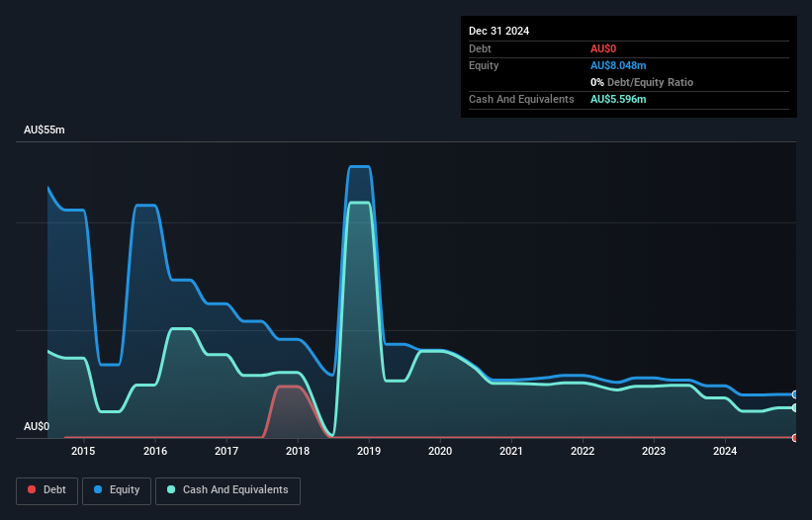
Task: Click the 2021 x-axis label
Action: point(511,451)
